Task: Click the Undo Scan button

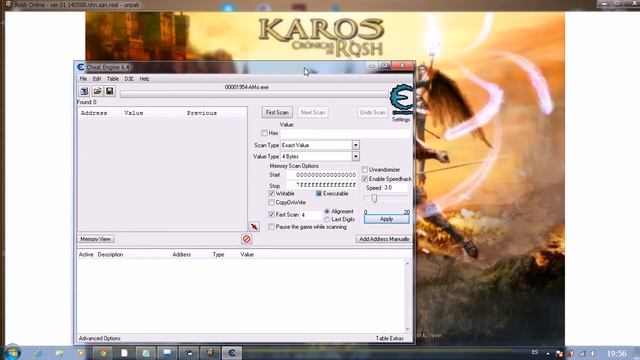Action: (372, 113)
